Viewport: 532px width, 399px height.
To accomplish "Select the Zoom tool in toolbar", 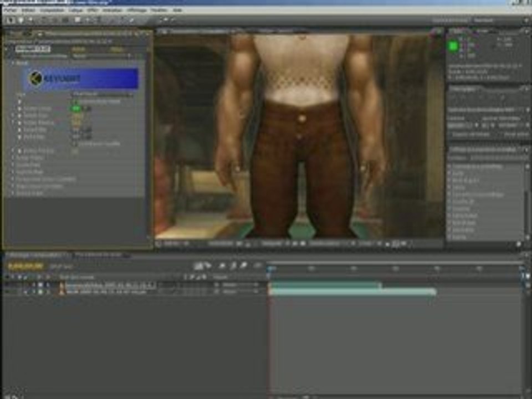I will pos(31,21).
